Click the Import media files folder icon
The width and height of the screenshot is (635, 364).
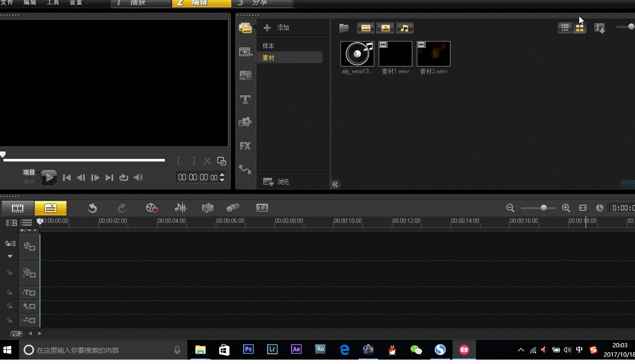[344, 28]
